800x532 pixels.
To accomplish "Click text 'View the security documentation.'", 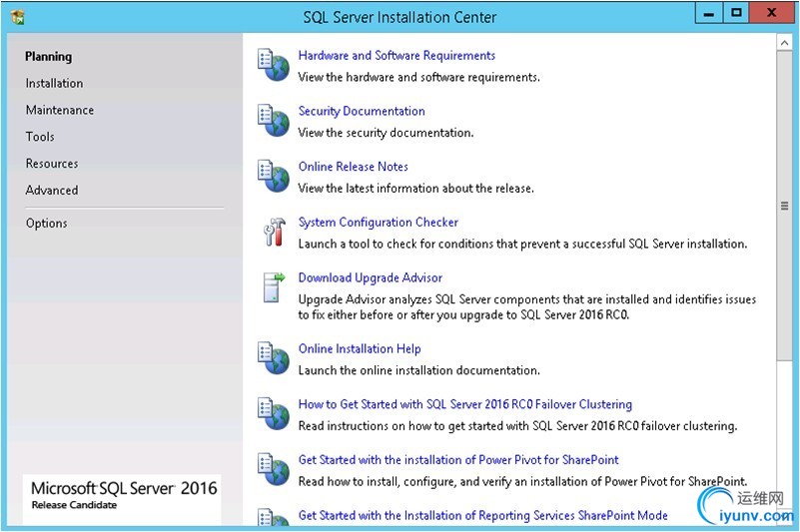I will [386, 133].
